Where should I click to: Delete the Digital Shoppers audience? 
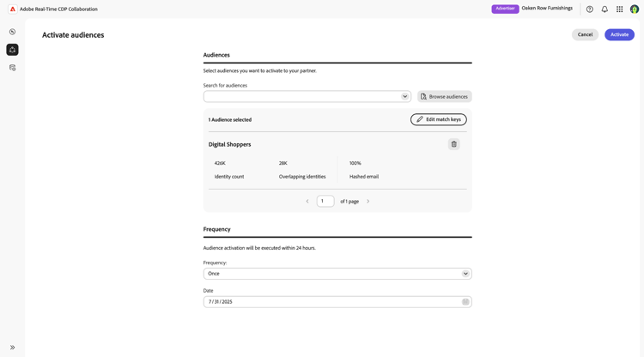pos(453,144)
